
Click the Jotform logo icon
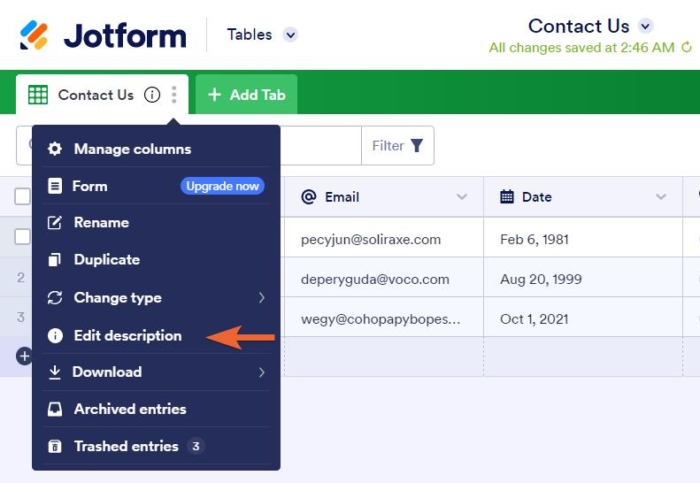[34, 35]
